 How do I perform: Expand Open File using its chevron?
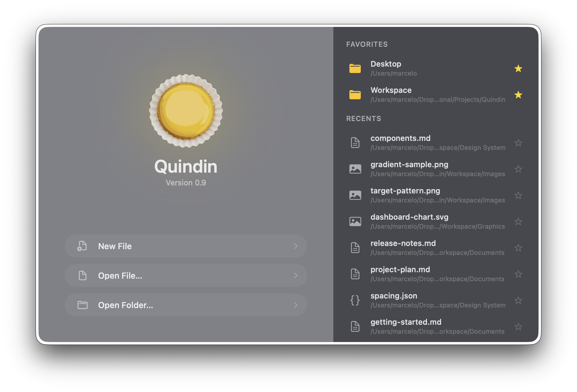pyautogui.click(x=296, y=275)
